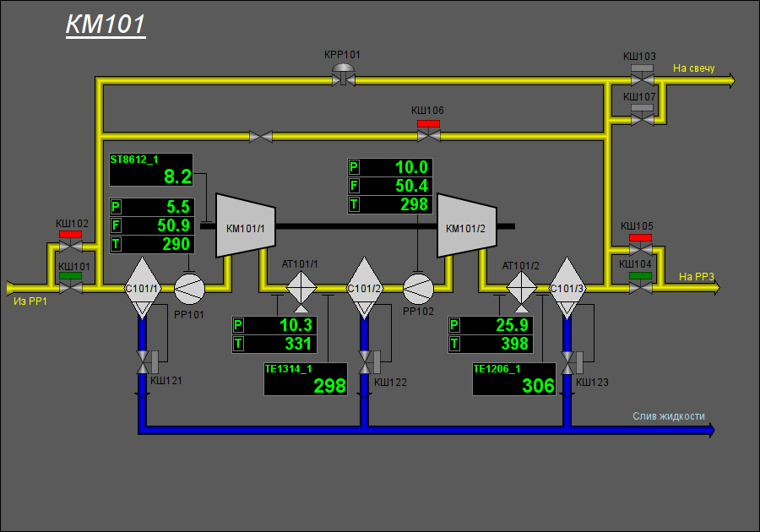Click the КШ101 inlet valve symbol
This screenshot has width=760, height=532.
[x=71, y=288]
